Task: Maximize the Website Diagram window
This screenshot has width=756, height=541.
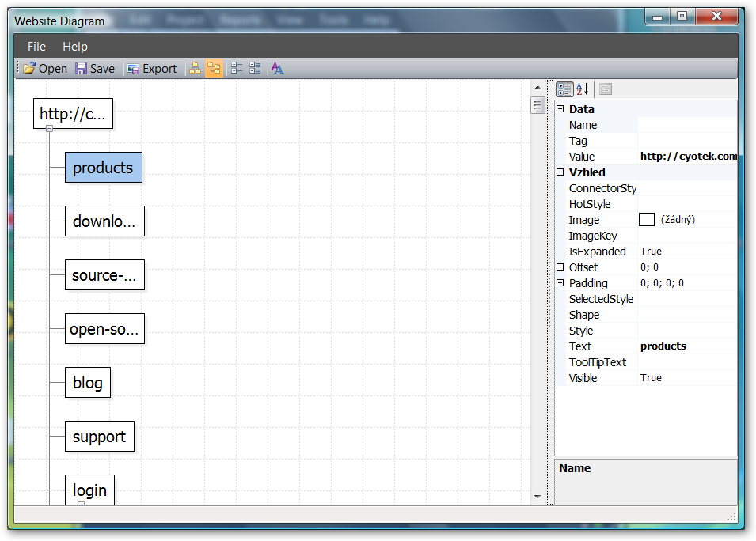Action: tap(682, 17)
